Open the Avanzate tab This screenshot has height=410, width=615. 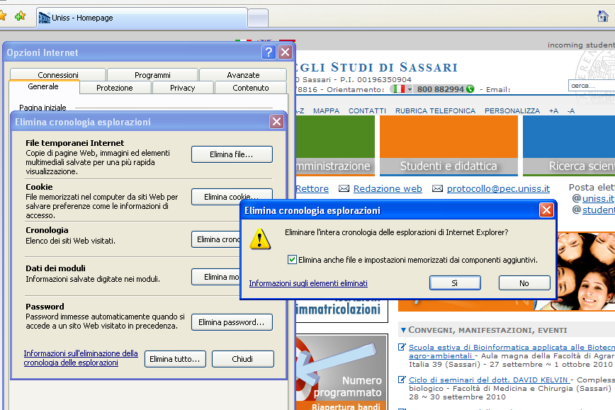coord(242,75)
